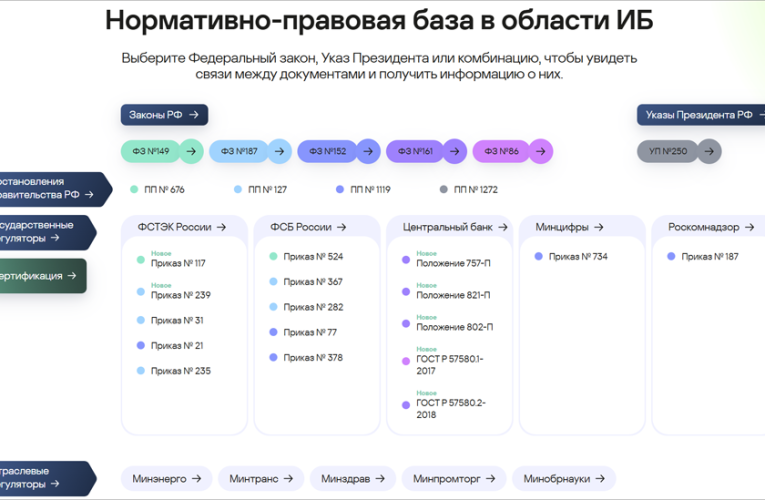The width and height of the screenshot is (765, 500).
Task: Open ФСБ Приказ № 524
Action: [306, 256]
